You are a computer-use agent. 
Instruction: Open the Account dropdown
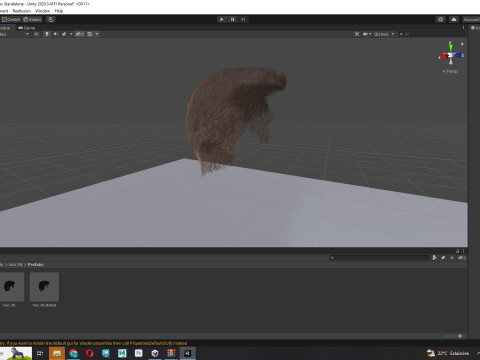pyautogui.click(x=471, y=19)
